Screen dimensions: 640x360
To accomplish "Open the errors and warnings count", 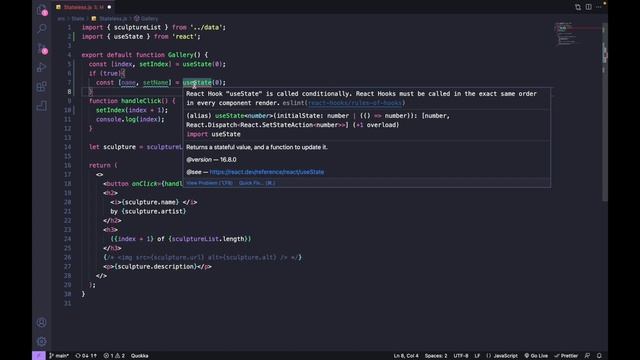I will [x=114, y=356].
